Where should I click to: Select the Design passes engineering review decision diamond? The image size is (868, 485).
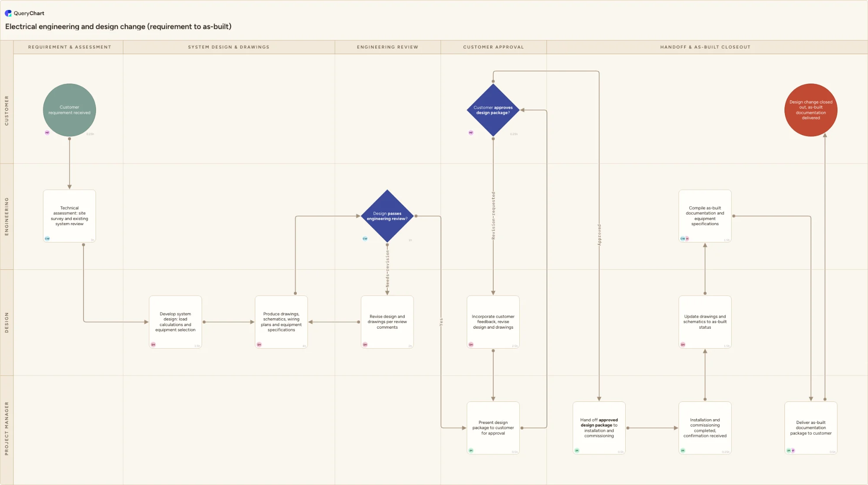[387, 216]
